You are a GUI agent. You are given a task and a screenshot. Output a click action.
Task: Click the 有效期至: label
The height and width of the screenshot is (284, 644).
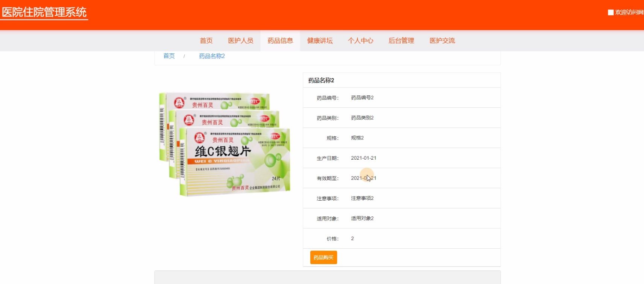[328, 178]
